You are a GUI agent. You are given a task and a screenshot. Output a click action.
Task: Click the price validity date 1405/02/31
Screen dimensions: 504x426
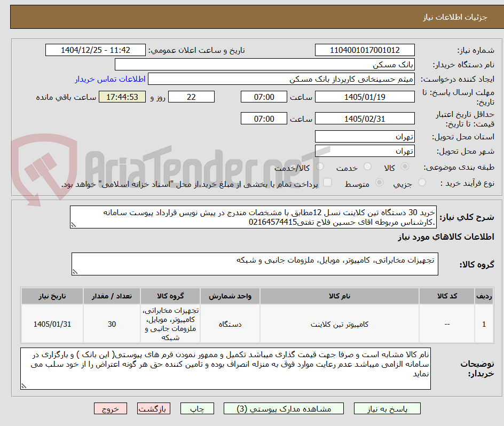365,119
